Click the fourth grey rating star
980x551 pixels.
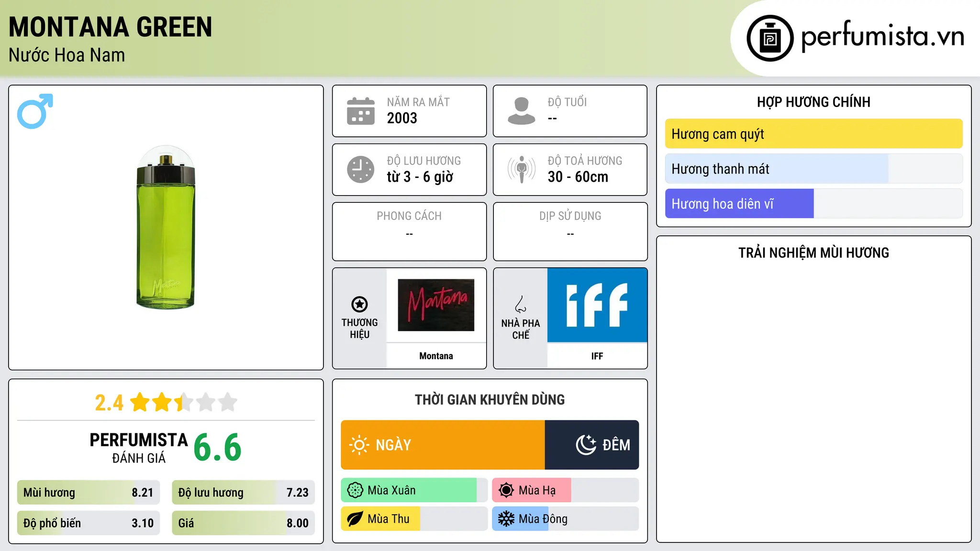click(x=206, y=402)
